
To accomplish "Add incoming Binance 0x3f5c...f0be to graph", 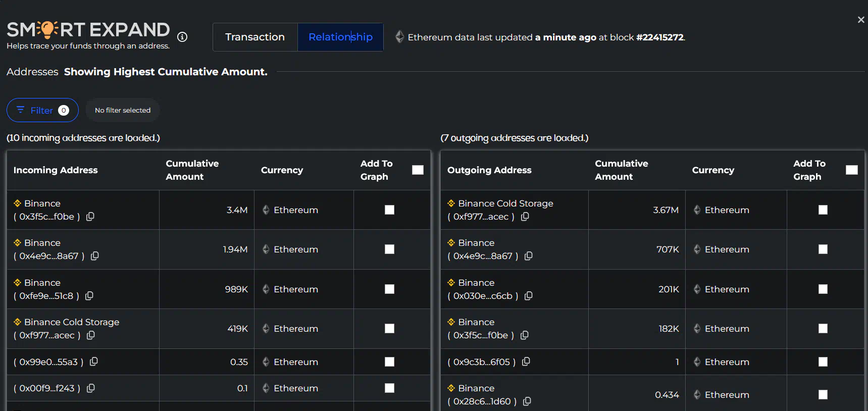I will click(x=389, y=210).
